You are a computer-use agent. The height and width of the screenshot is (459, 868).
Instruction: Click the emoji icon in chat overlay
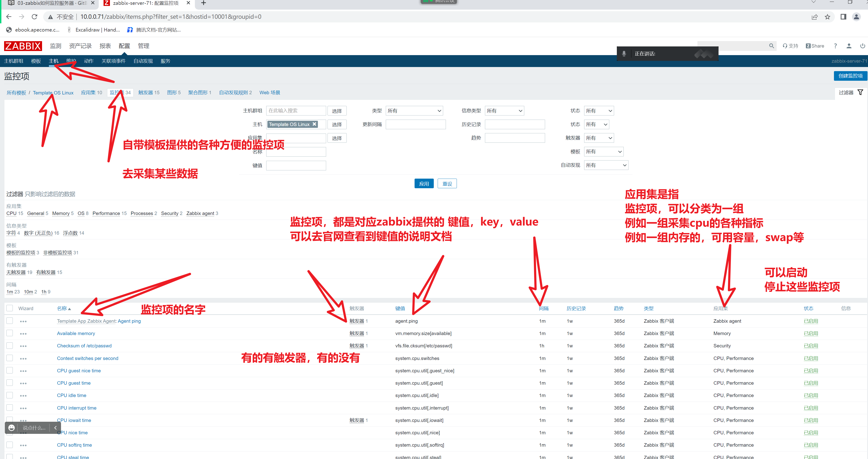[x=11, y=428]
